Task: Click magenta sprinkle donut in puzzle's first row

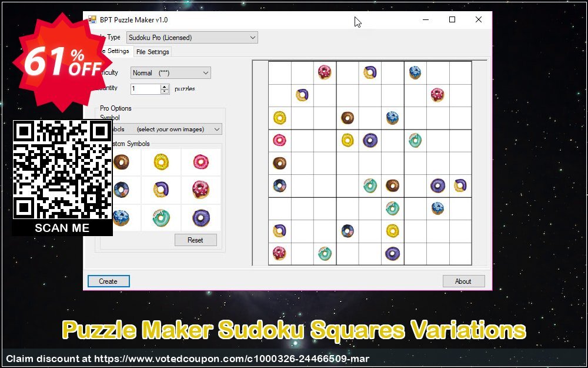Action: click(325, 72)
